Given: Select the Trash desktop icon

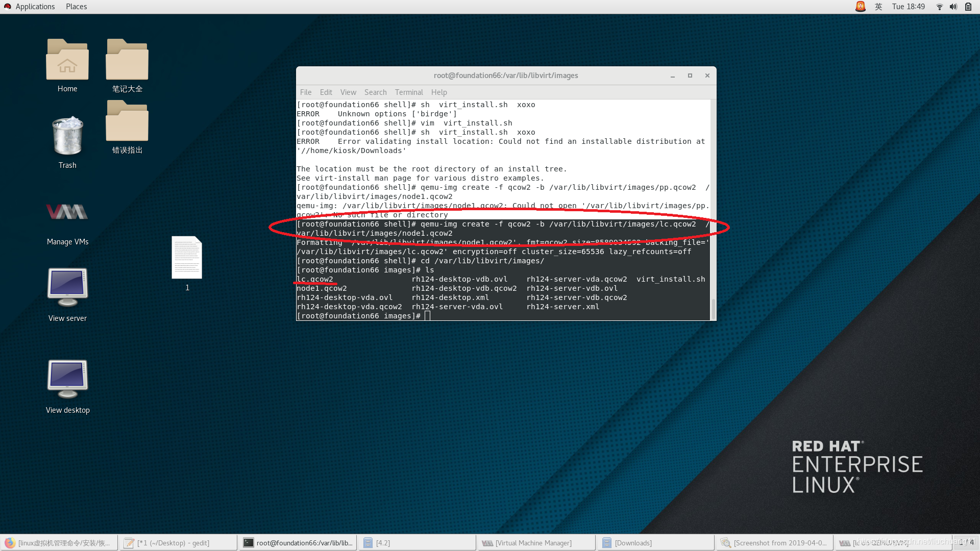Looking at the screenshot, I should [x=67, y=142].
